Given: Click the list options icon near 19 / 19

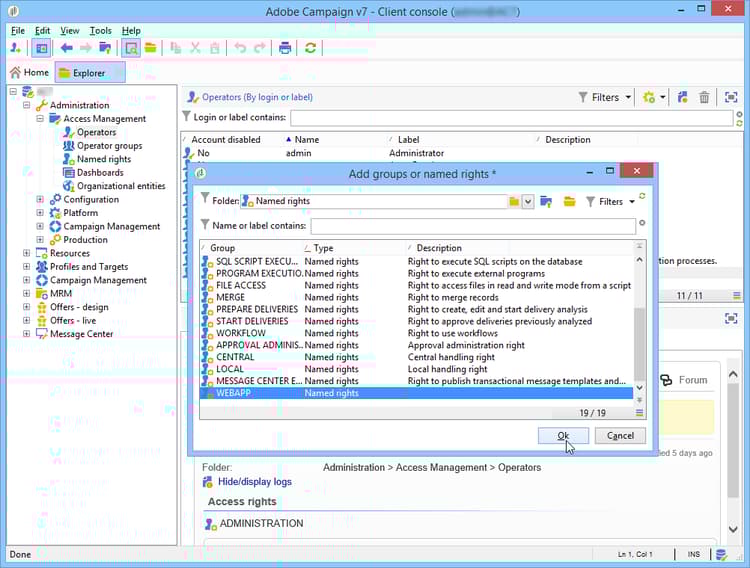Looking at the screenshot, I should pyautogui.click(x=640, y=413).
